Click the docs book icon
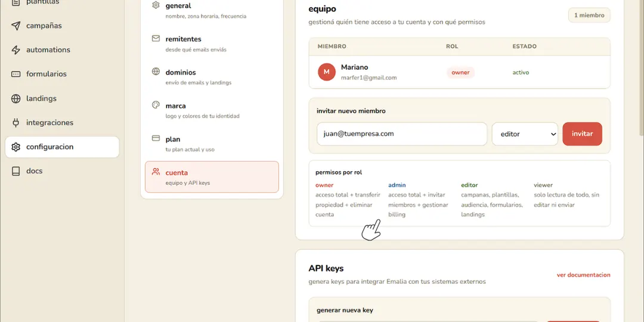 click(16, 171)
